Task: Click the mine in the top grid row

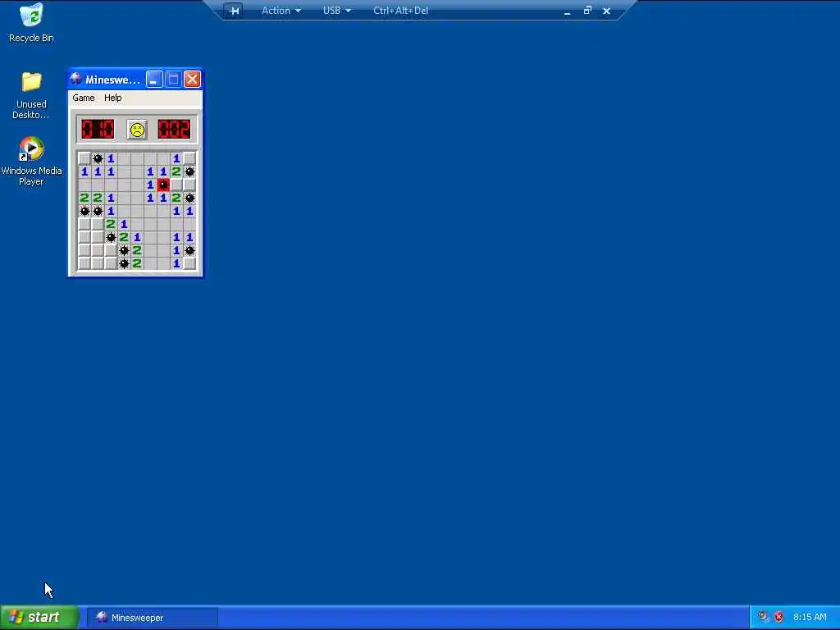Action: [x=98, y=158]
